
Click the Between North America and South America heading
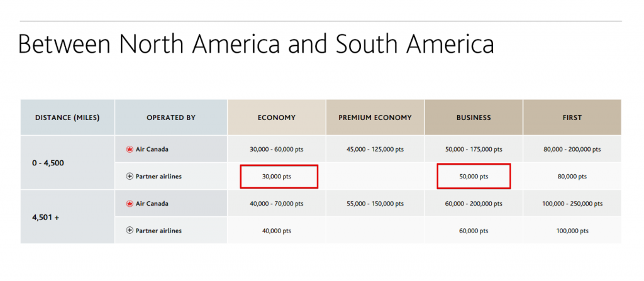tap(256, 44)
